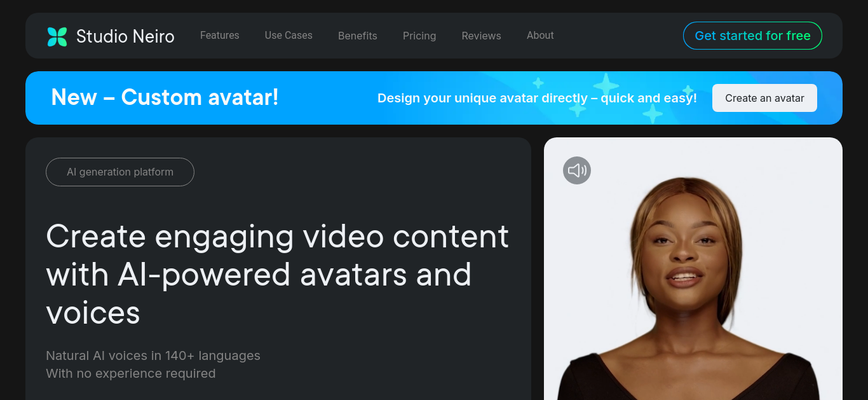Open the About nav item
Screen dimensions: 868x400
point(540,36)
